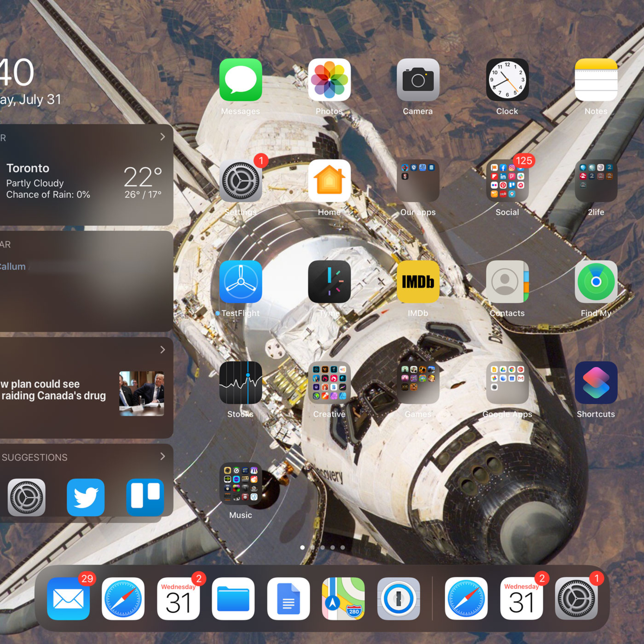Viewport: 644px width, 644px height.
Task: Open the first Safari icon in dock
Action: coord(123,599)
